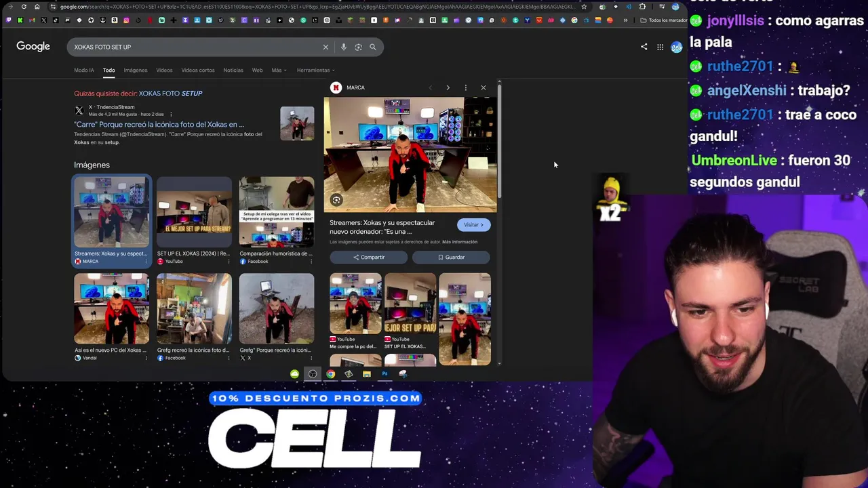Run search with the magnifier icon

click(373, 47)
